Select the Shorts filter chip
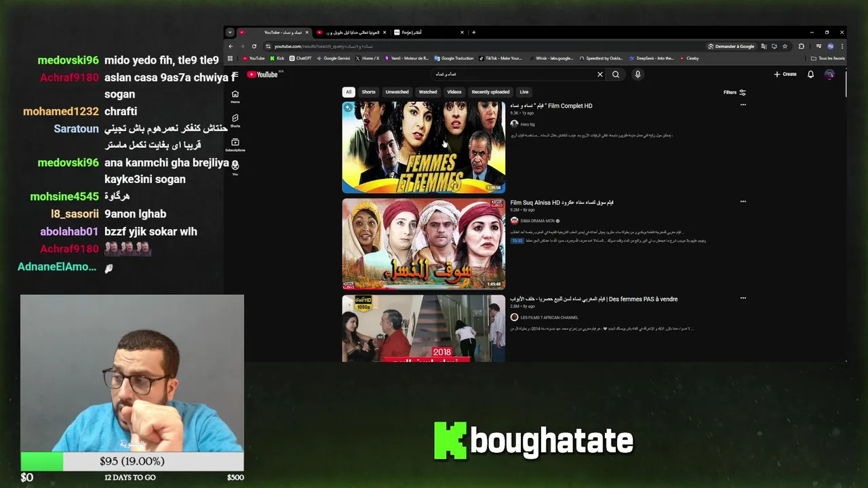 coord(368,92)
